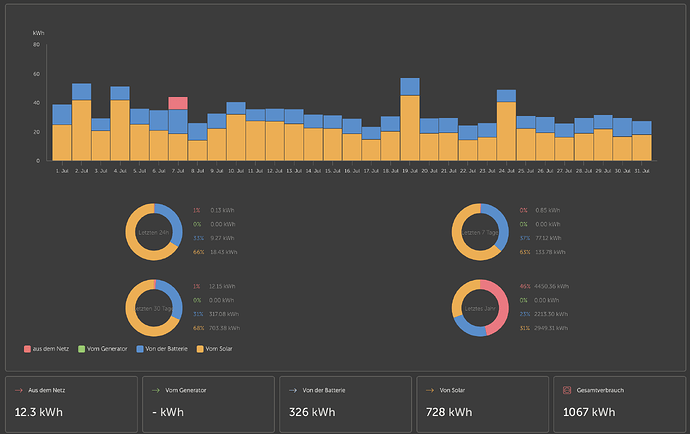This screenshot has height=434, width=690.
Task: Click the '77.12 kWh' battery value
Action: coord(548,238)
